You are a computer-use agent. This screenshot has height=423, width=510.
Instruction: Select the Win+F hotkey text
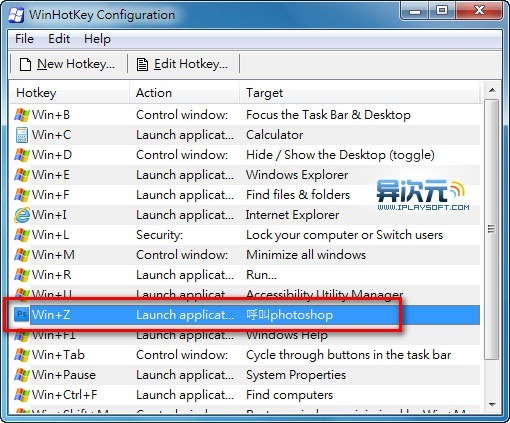50,195
